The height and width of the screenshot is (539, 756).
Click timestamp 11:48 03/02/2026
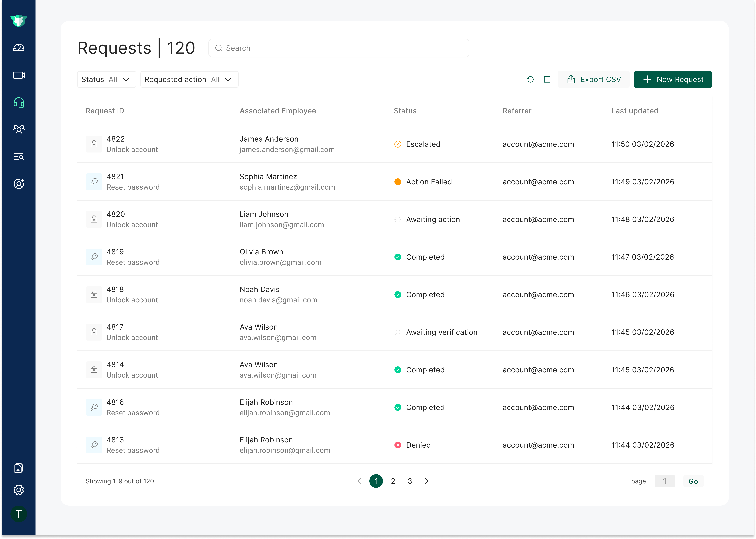point(643,219)
